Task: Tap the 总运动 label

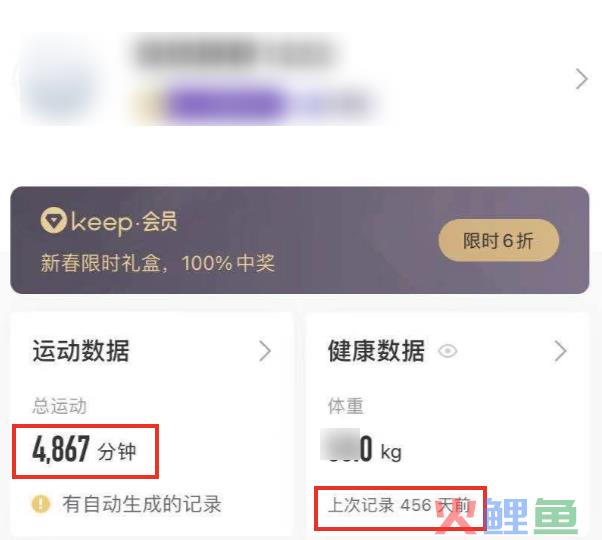Action: (x=60, y=406)
